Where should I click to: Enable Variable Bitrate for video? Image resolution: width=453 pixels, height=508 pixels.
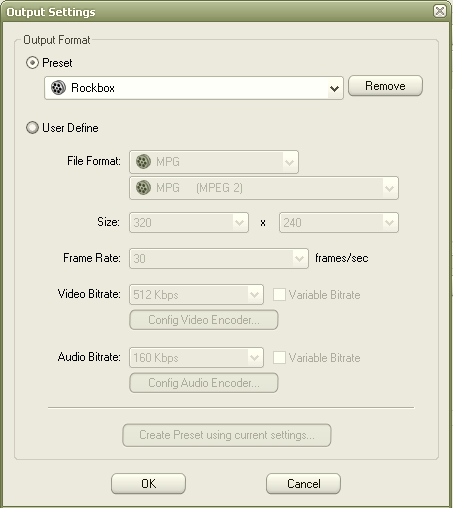click(x=279, y=295)
